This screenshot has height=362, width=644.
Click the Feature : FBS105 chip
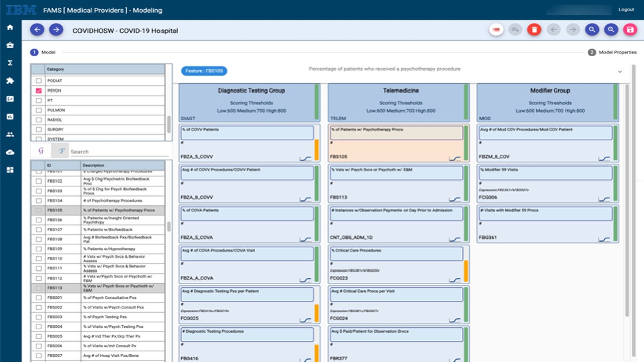[204, 71]
